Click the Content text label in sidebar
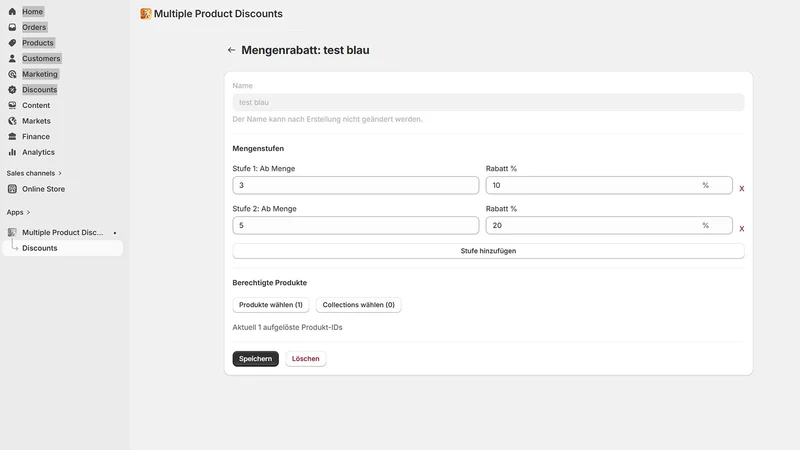Viewport: 800px width, 450px height. pos(36,105)
